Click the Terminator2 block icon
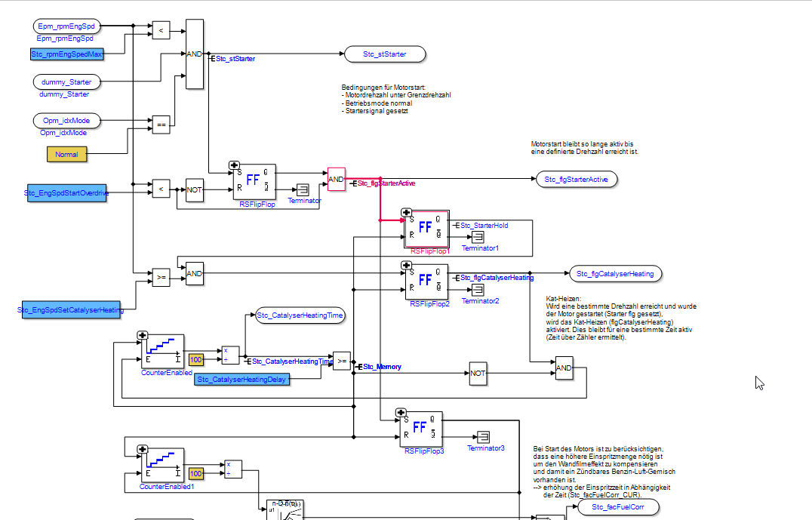Image resolution: width=812 pixels, height=520 pixels. pos(477,290)
